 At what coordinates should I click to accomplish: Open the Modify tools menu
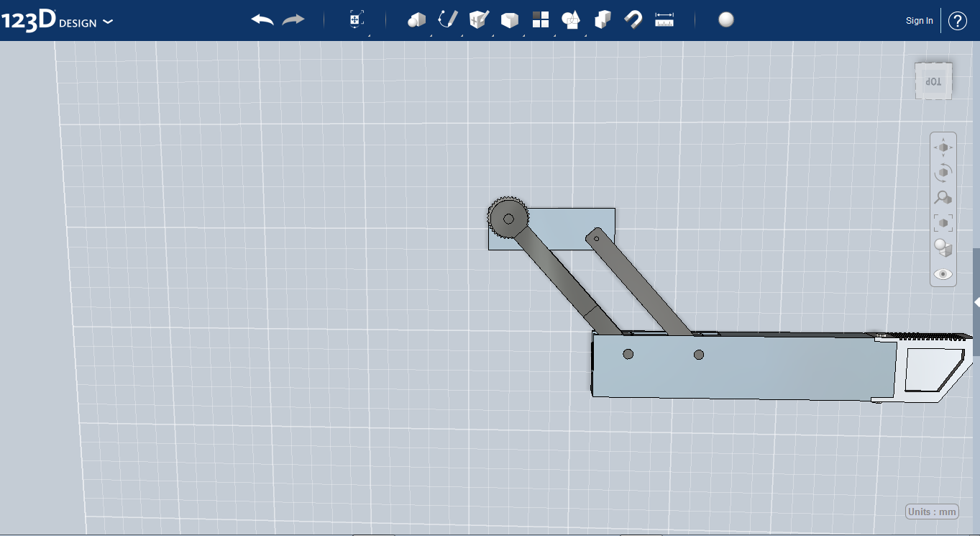(x=510, y=20)
